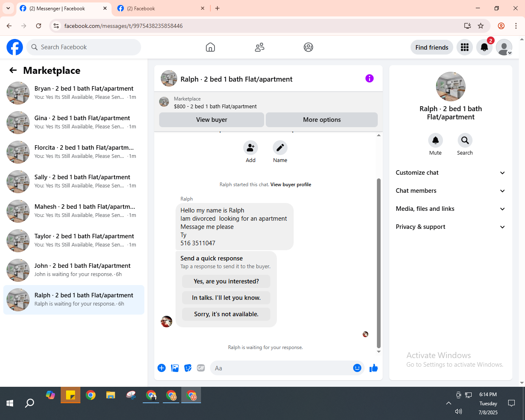Expand Chat members section

point(451,191)
